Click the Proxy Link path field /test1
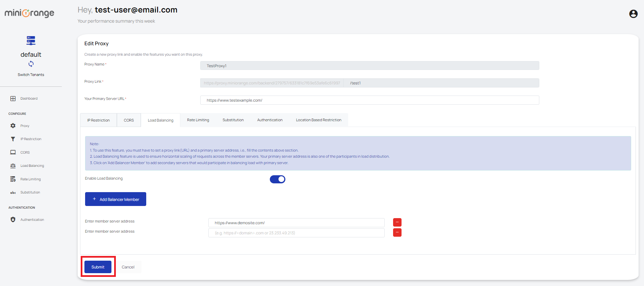 pos(441,83)
